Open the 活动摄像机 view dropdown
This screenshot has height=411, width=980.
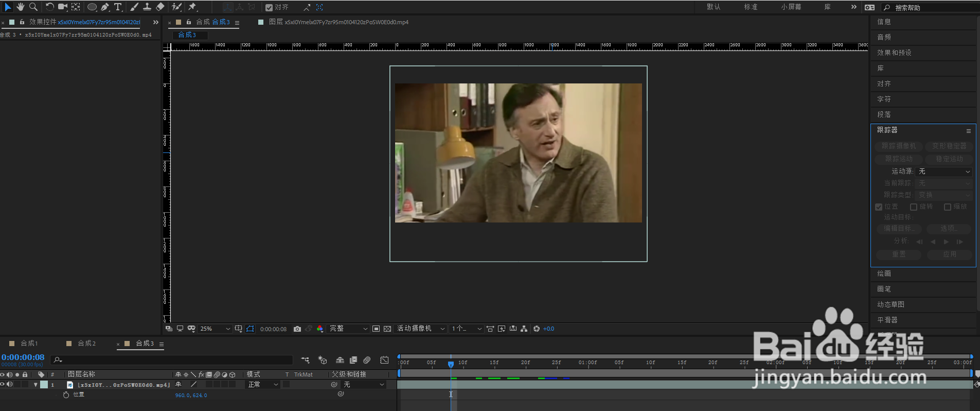point(420,329)
